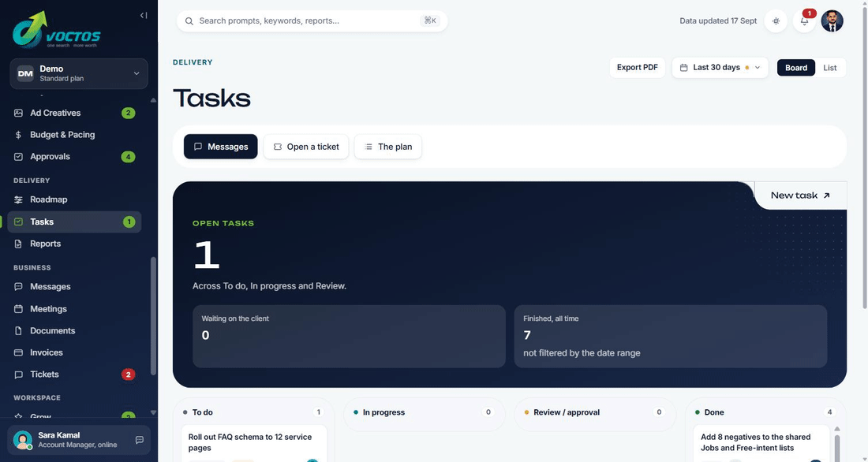Select the Messages tab button

click(221, 147)
